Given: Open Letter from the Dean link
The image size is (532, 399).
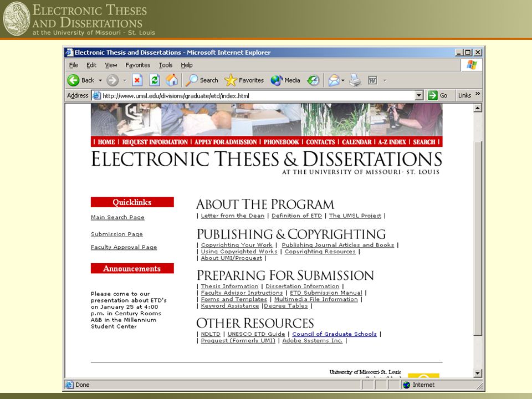Looking at the screenshot, I should pos(232,216).
